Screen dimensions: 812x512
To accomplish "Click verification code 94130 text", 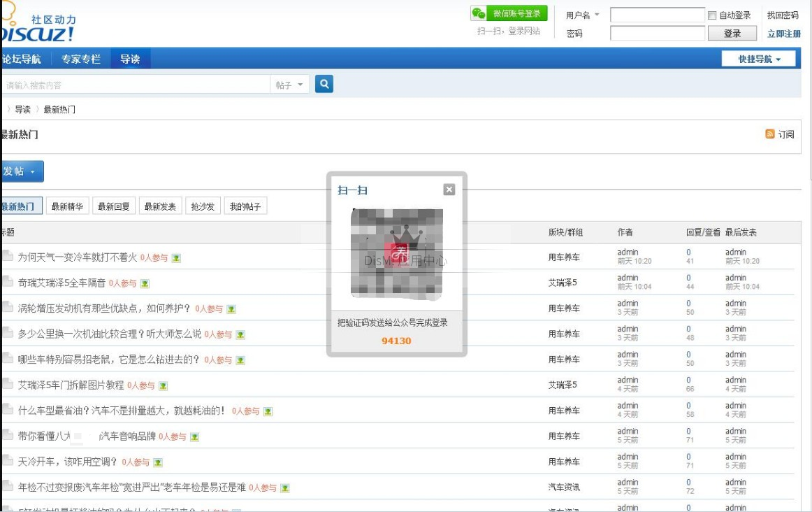I will tap(396, 341).
